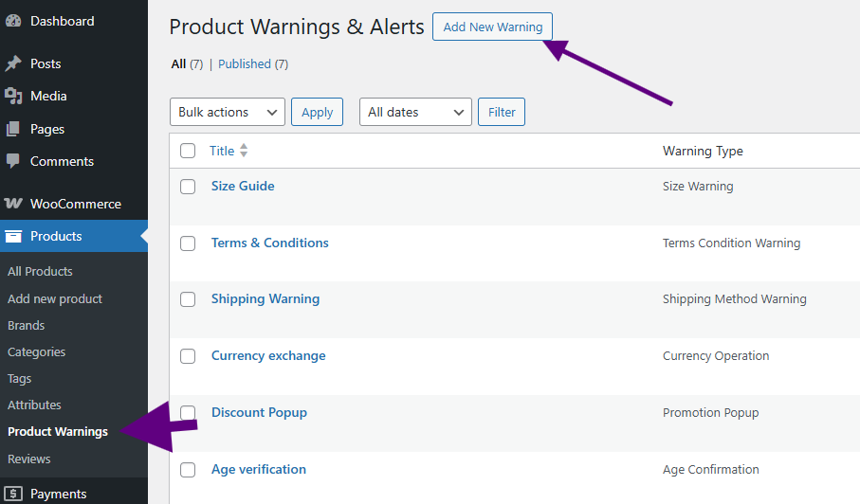Click the Shipping Method Warning cell
The width and height of the screenshot is (860, 504).
click(x=735, y=299)
